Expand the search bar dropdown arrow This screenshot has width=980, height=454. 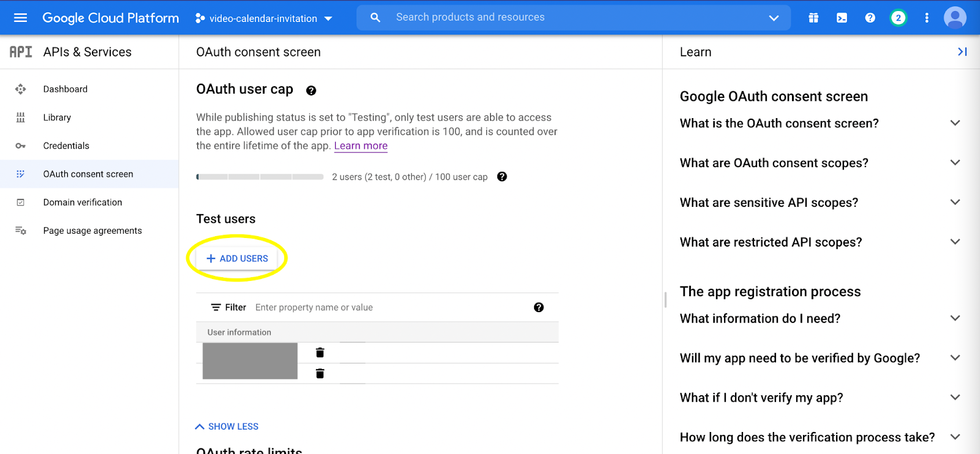pyautogui.click(x=774, y=18)
